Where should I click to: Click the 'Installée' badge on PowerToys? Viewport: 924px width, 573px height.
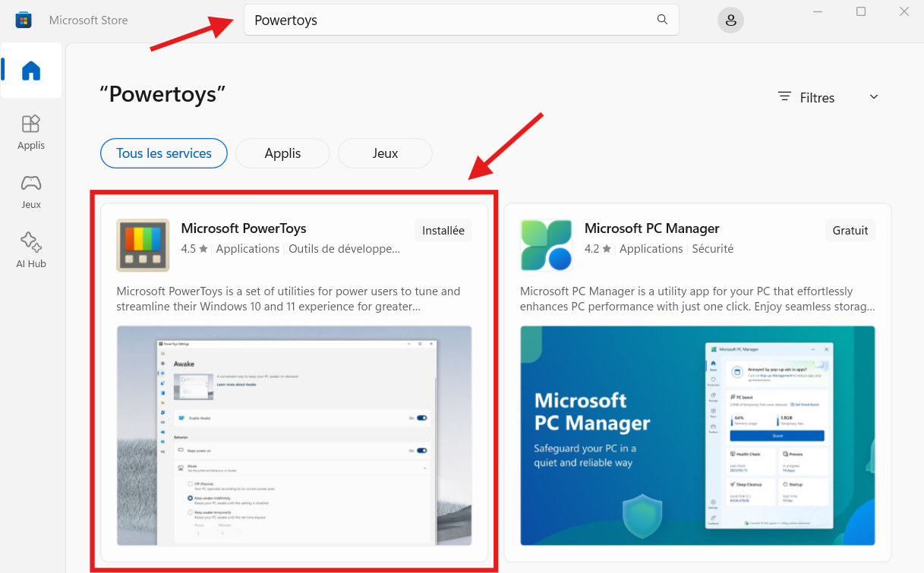tap(443, 230)
